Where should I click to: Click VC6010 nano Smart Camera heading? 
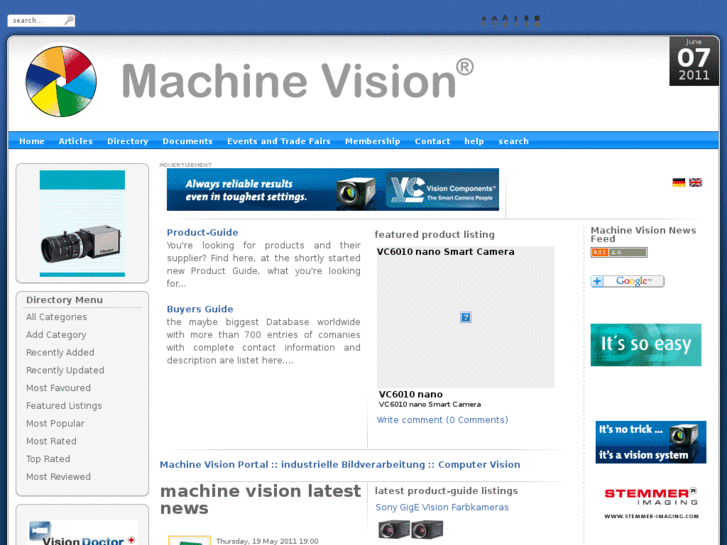point(446,252)
